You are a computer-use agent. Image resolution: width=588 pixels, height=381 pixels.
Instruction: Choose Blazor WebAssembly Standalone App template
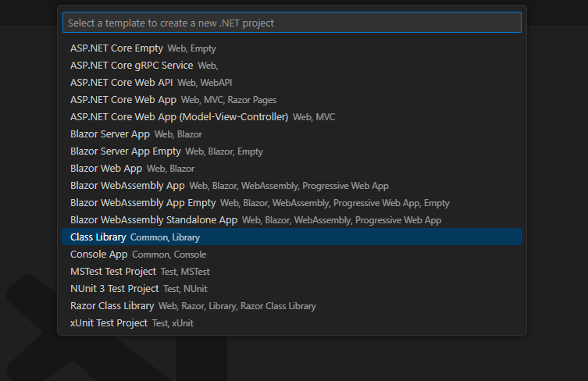pyautogui.click(x=292, y=219)
